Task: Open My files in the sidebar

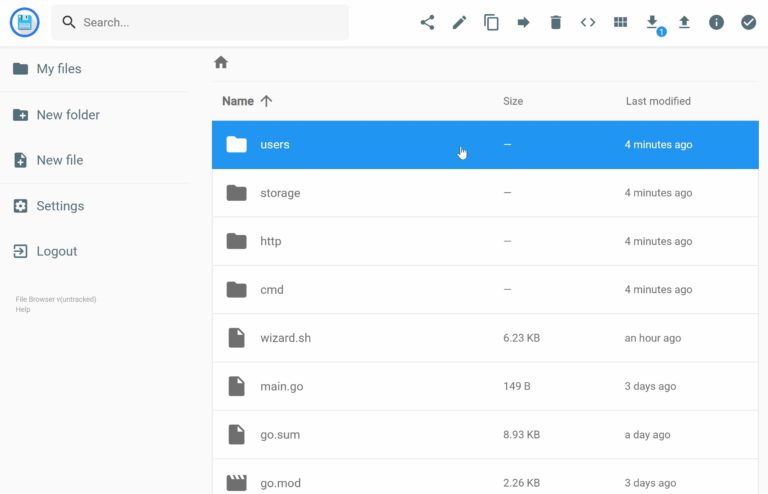Action: pos(58,69)
